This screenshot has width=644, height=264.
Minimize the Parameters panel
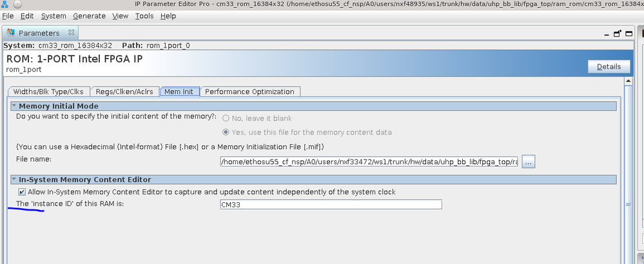coord(606,33)
